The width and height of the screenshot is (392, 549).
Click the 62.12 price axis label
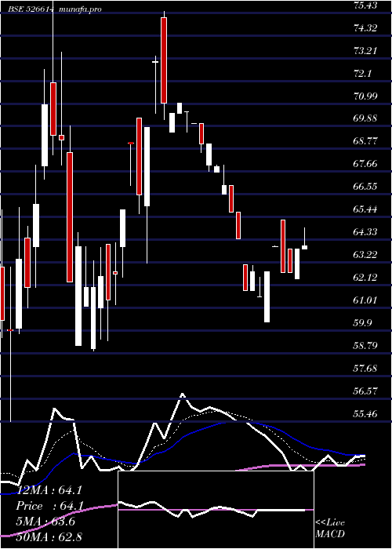click(x=365, y=278)
